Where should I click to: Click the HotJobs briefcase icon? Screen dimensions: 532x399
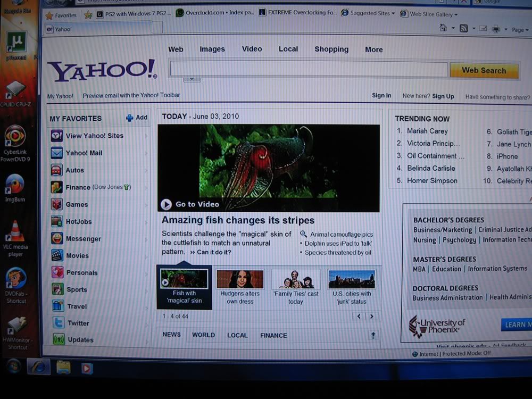tap(57, 221)
